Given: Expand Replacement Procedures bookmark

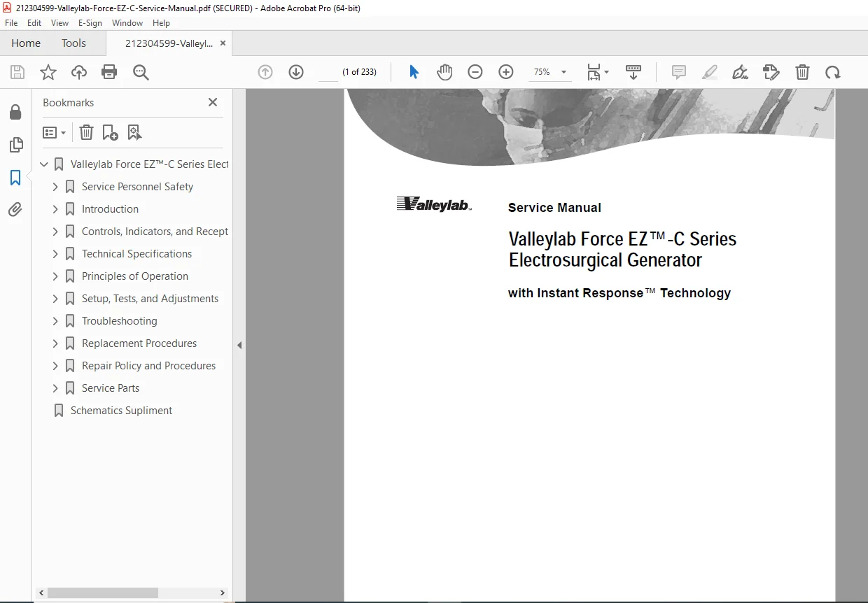Looking at the screenshot, I should (x=55, y=343).
